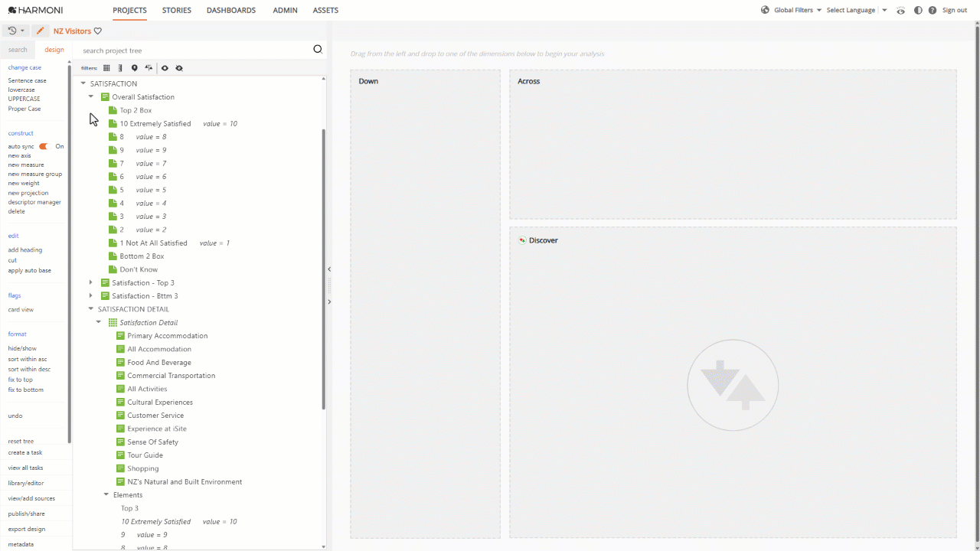Filter tree by weight scale icon
Viewport: 980px width, 551px height.
coord(149,68)
